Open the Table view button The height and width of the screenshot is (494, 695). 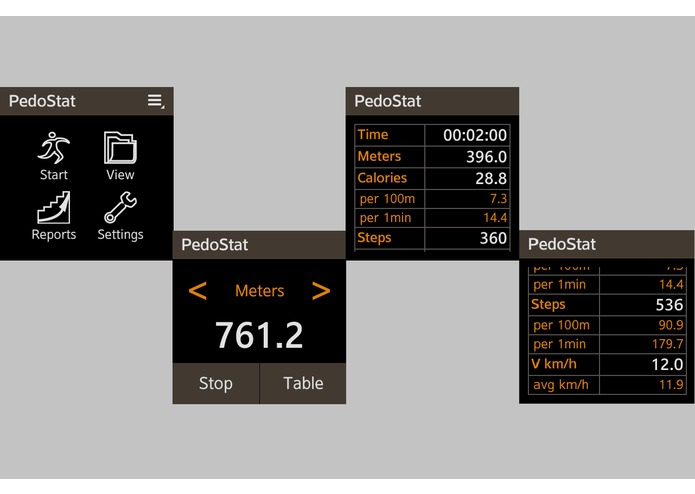coord(303,383)
